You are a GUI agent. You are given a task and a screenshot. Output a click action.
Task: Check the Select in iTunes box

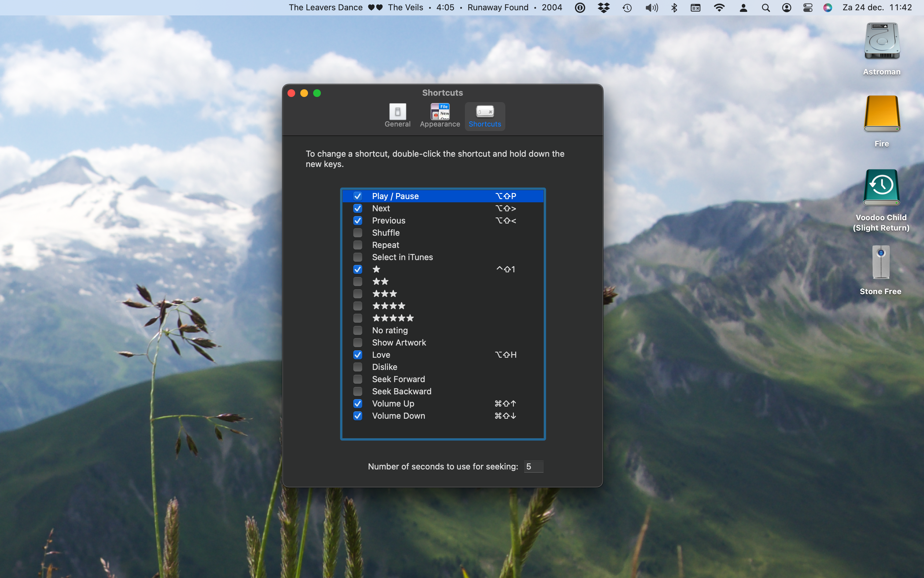[x=357, y=257]
